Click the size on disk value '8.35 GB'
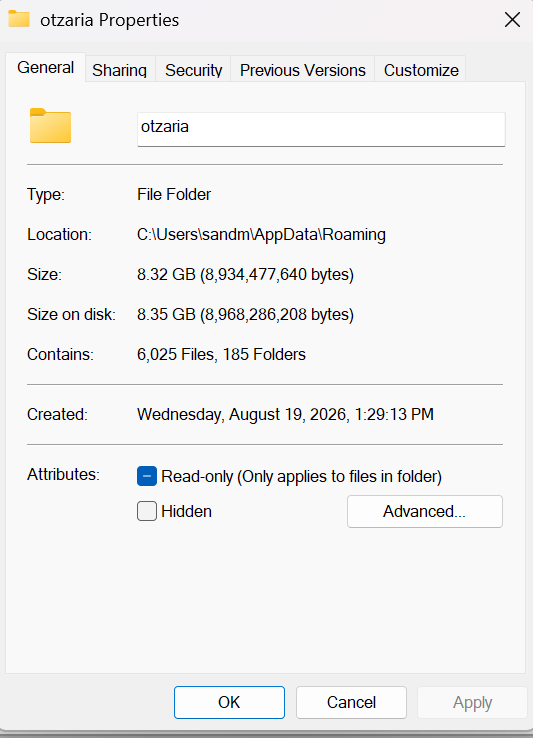 tap(166, 314)
